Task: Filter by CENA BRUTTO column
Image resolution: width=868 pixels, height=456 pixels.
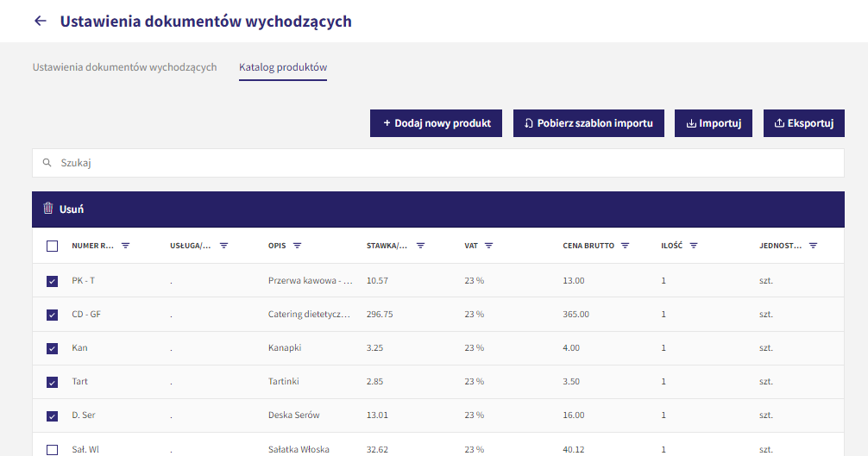Action: pos(625,246)
